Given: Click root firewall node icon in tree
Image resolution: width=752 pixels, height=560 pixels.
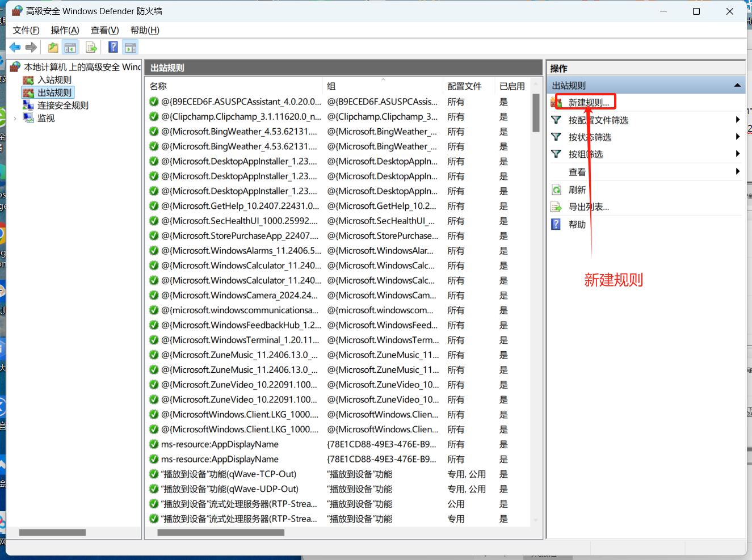Looking at the screenshot, I should [x=15, y=67].
